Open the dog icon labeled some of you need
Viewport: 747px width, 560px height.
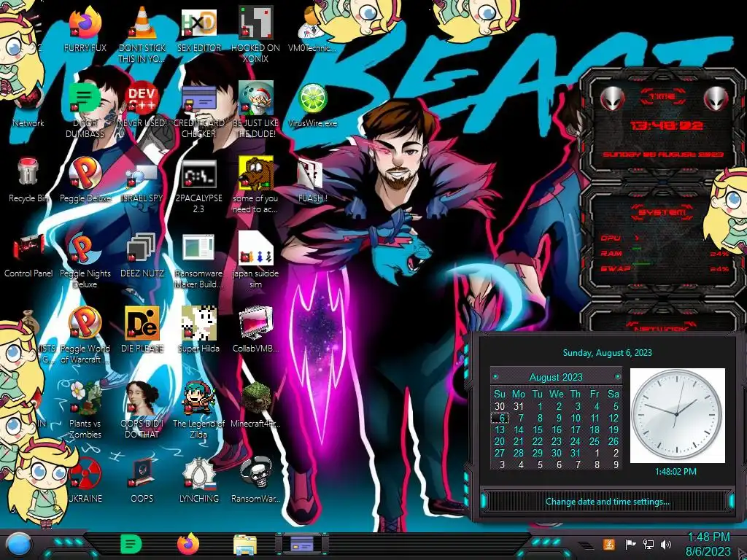point(256,174)
